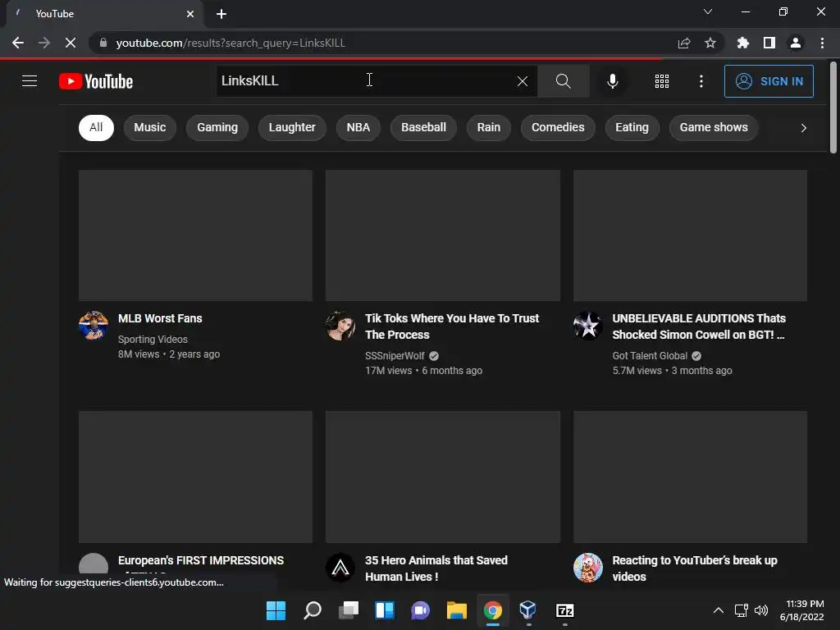840x630 pixels.
Task: Open Got Talent Global channel name
Action: tap(650, 356)
